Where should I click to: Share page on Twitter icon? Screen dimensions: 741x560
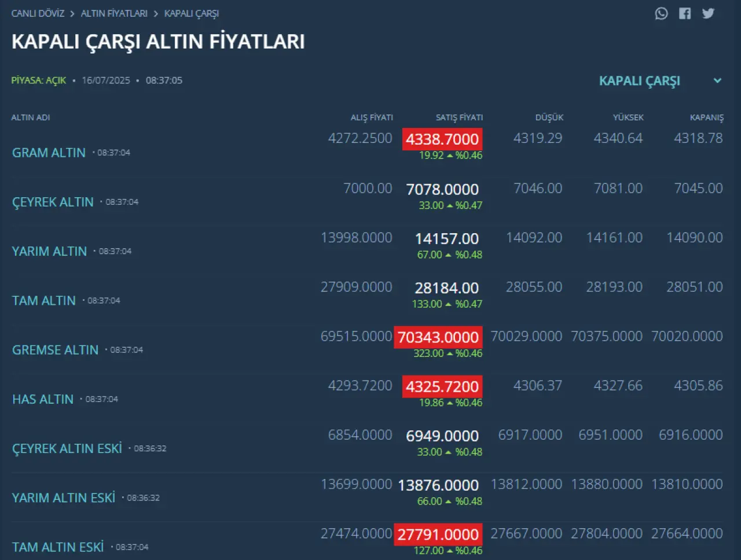point(708,13)
